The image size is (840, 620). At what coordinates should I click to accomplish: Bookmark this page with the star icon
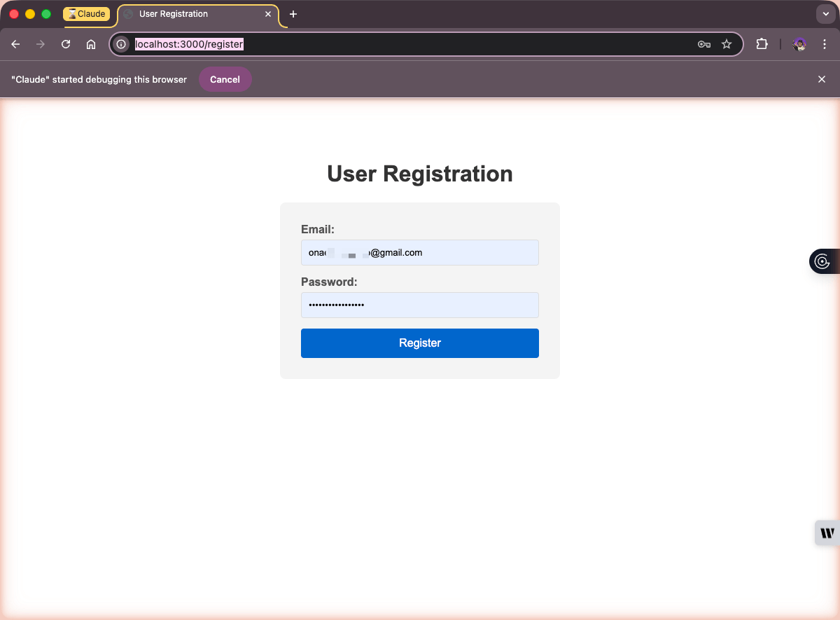click(x=727, y=43)
